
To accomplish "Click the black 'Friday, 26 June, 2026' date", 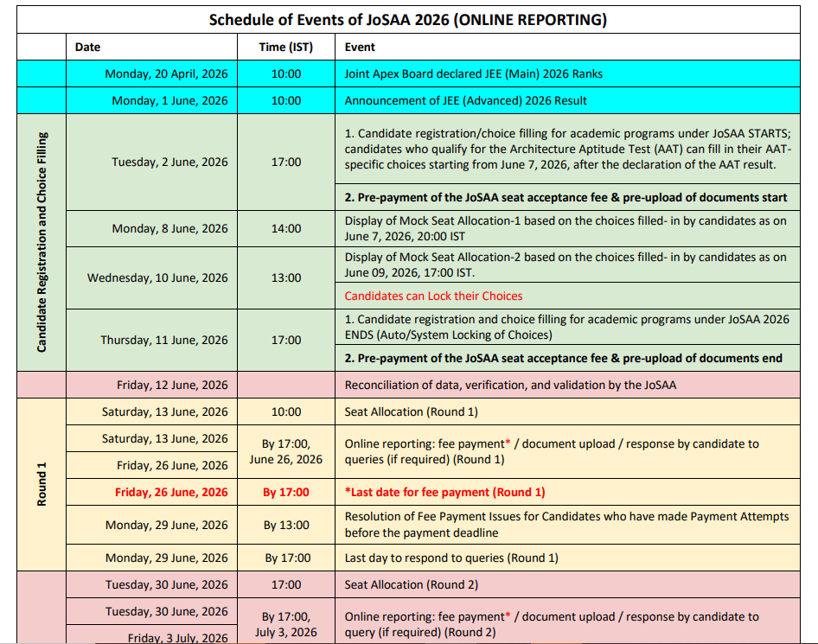I will pyautogui.click(x=172, y=465).
